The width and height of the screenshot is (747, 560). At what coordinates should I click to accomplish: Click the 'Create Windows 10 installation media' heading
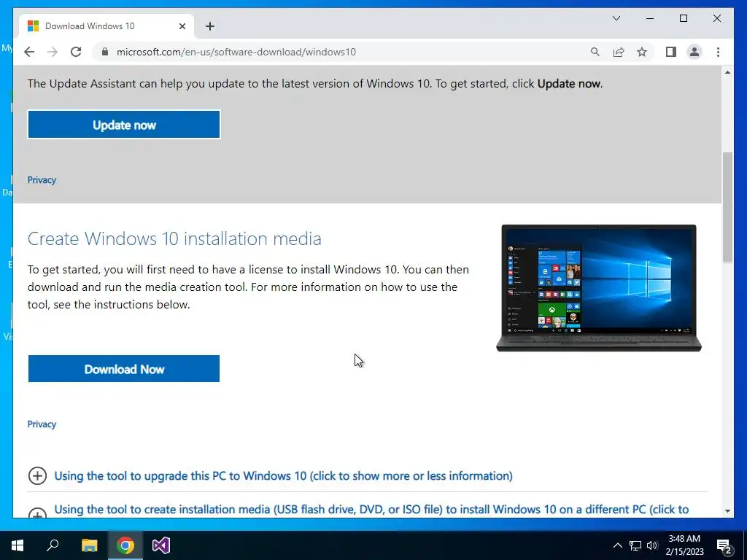(174, 238)
